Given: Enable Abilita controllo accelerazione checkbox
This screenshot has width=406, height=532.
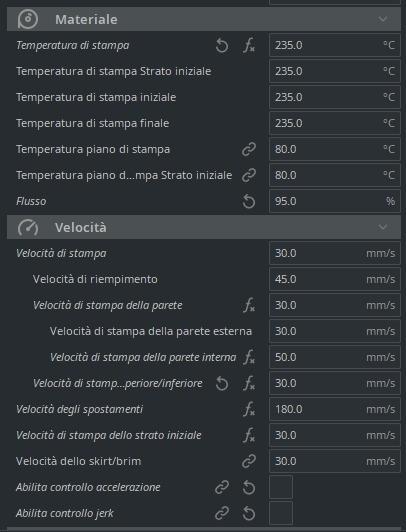Looking at the screenshot, I should point(281,487).
